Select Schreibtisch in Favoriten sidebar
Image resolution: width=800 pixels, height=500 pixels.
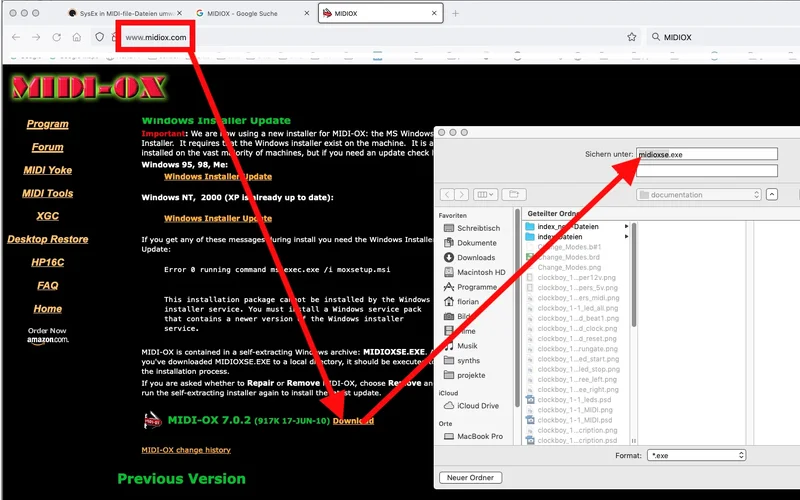(x=472, y=228)
